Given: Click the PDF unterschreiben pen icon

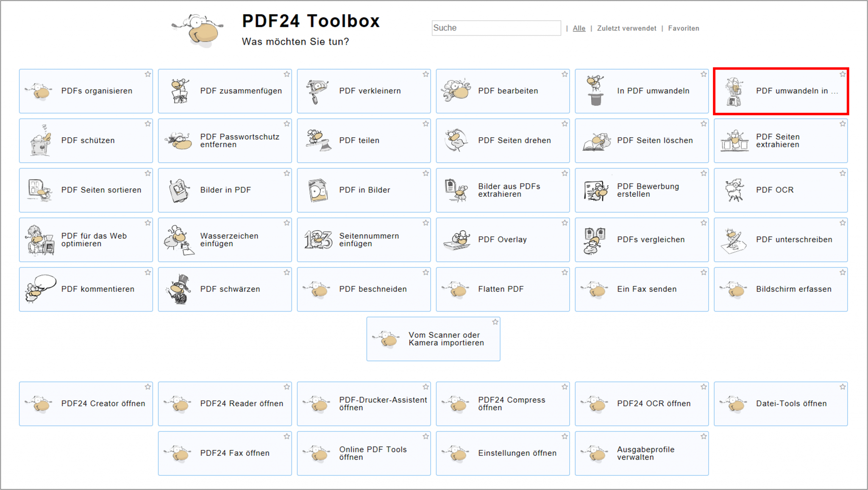Looking at the screenshot, I should tap(734, 240).
